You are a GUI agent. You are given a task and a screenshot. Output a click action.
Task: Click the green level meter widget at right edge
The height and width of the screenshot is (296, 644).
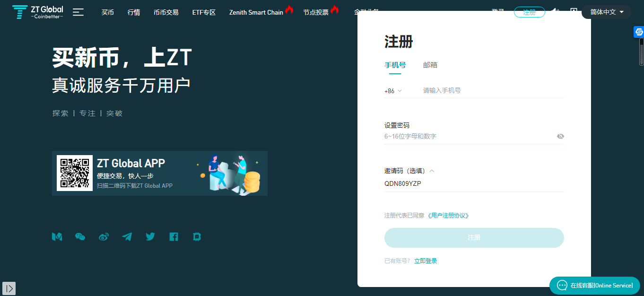click(642, 52)
